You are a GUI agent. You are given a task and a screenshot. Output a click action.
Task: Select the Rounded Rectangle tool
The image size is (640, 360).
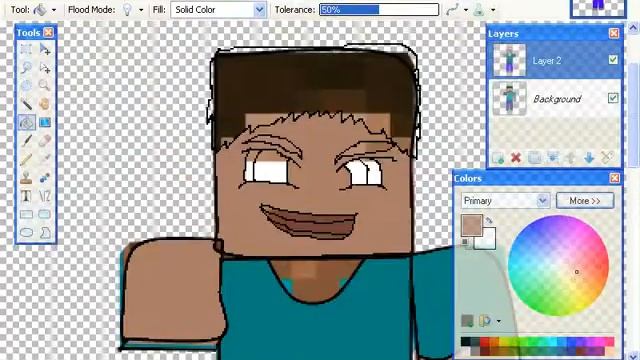click(x=45, y=214)
